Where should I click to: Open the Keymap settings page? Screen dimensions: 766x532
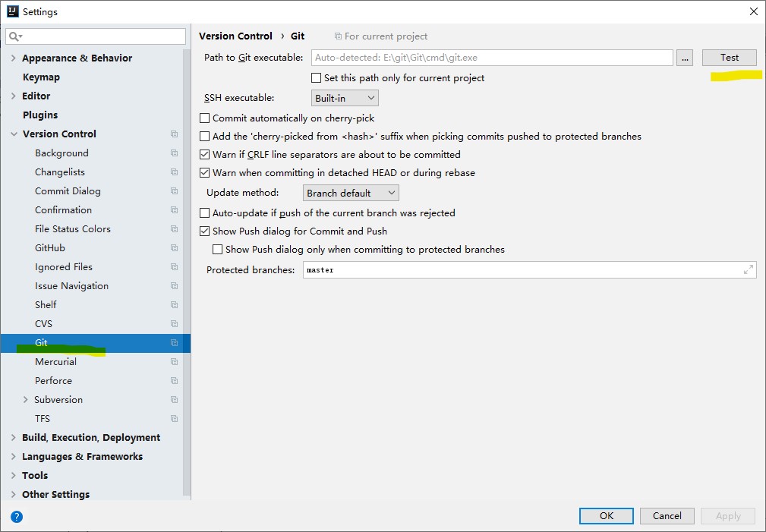coord(41,77)
